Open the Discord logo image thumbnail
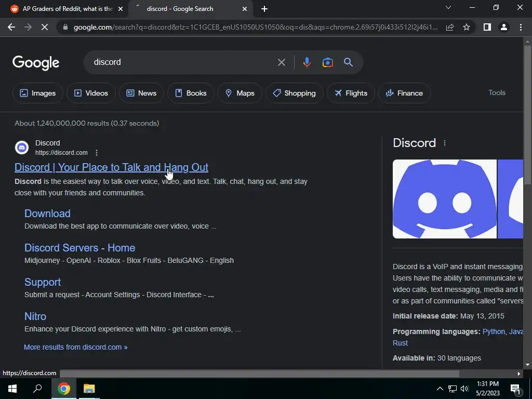This screenshot has width=532, height=399. click(x=445, y=199)
